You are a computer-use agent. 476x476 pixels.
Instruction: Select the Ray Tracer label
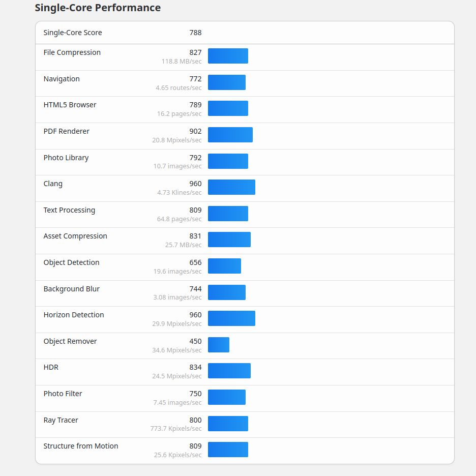click(x=61, y=420)
